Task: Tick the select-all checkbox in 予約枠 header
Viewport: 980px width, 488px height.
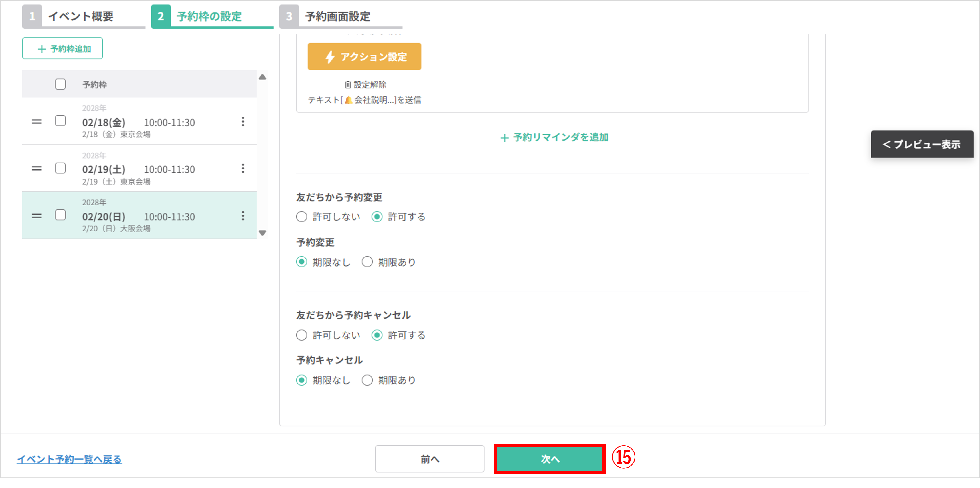Action: pyautogui.click(x=60, y=84)
